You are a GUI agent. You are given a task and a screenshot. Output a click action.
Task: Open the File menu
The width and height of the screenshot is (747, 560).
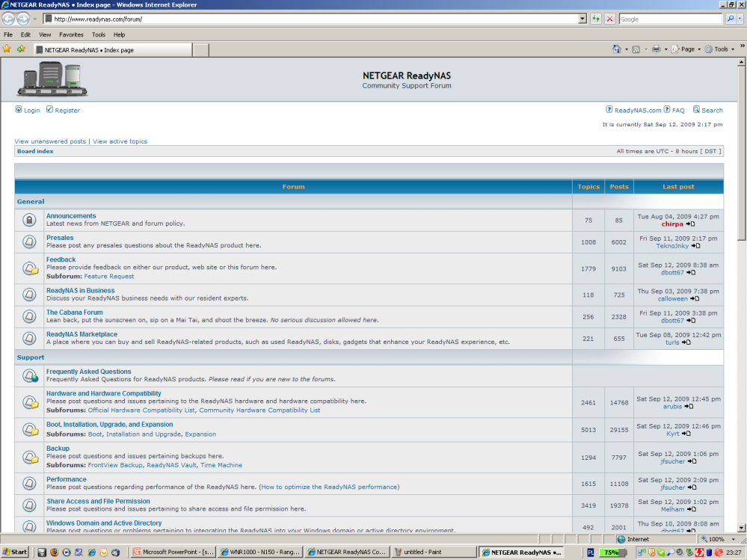coord(8,34)
